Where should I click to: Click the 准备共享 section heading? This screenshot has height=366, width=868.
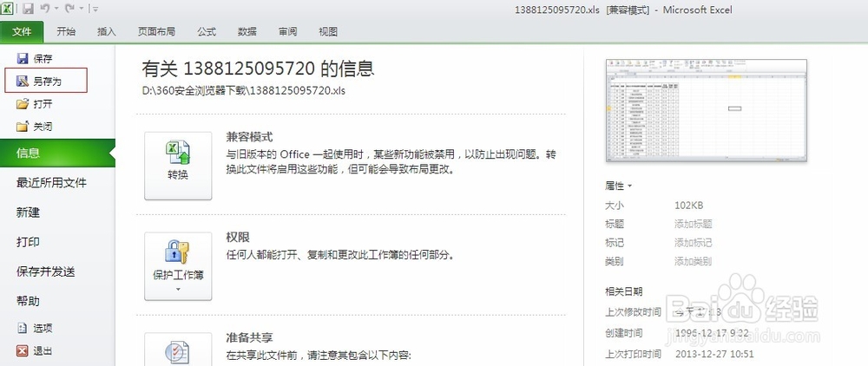coord(249,337)
